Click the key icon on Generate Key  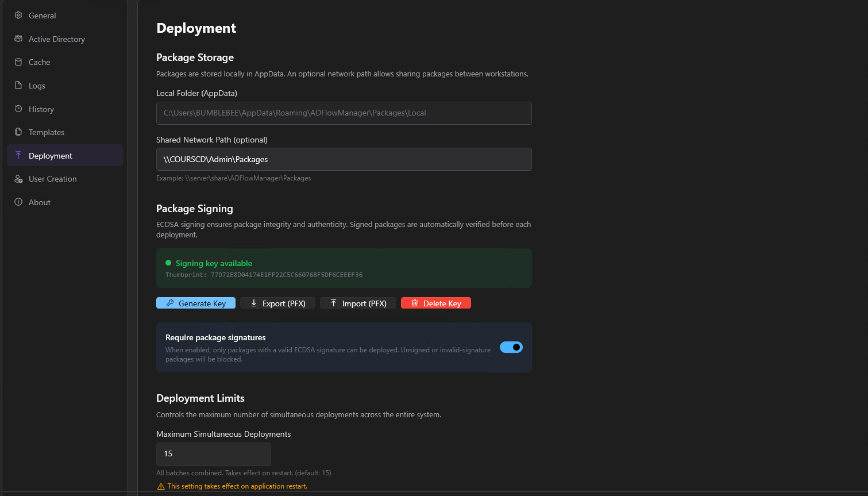[x=170, y=303]
